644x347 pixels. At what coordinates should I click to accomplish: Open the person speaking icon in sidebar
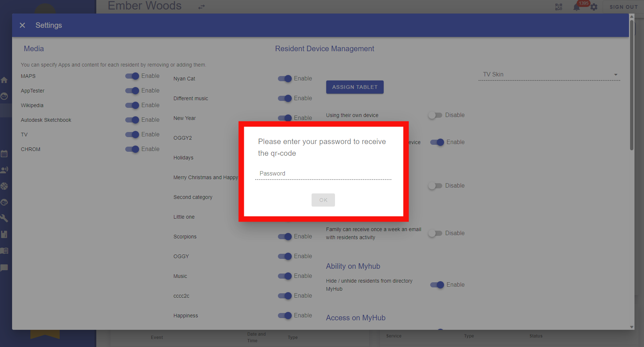(4, 170)
